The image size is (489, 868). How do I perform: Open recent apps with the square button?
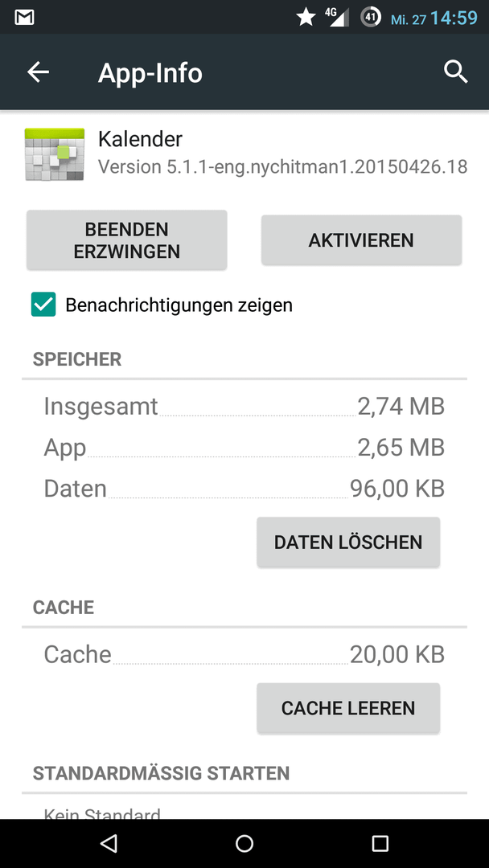point(380,843)
